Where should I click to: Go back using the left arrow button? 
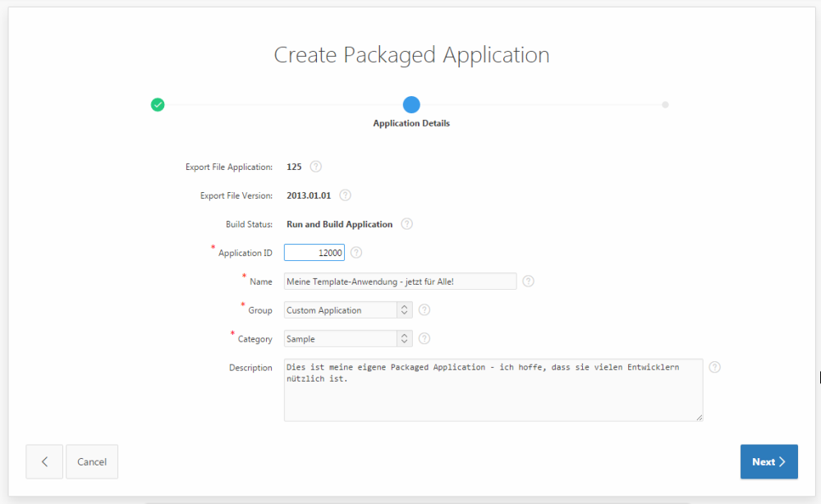pos(44,461)
